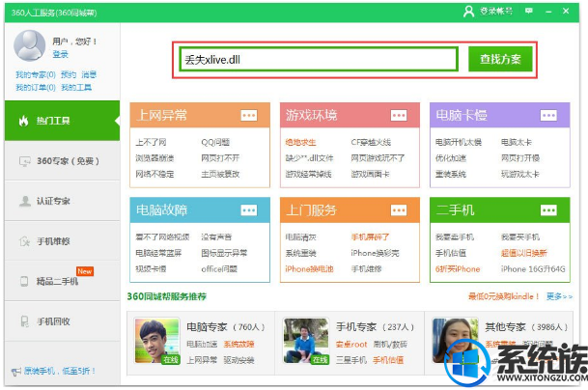Screen dimensions: 588x390
Task: Open the 手机维修 sidebar tab
Action: (x=62, y=241)
